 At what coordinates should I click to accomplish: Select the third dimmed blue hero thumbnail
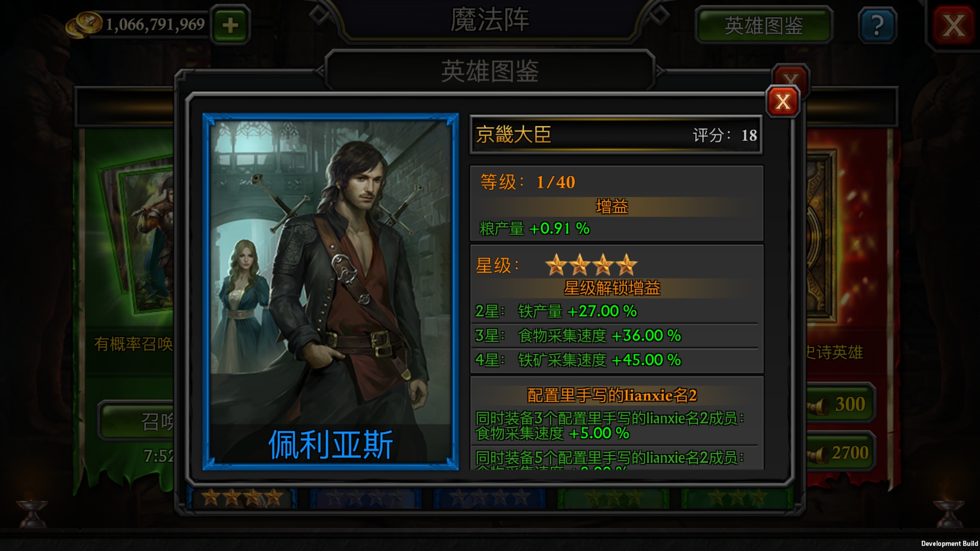[x=489, y=498]
